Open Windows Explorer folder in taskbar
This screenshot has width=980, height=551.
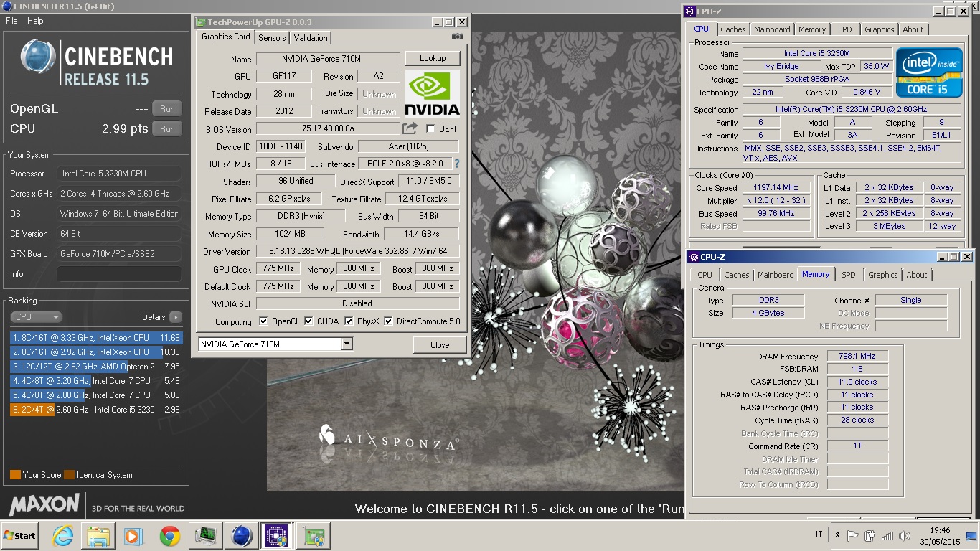(98, 536)
